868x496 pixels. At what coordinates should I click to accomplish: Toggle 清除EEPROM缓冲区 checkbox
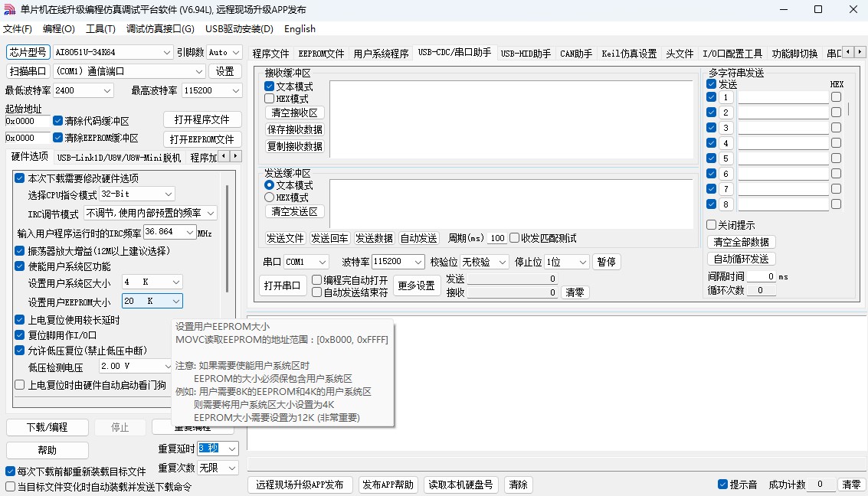tap(57, 137)
